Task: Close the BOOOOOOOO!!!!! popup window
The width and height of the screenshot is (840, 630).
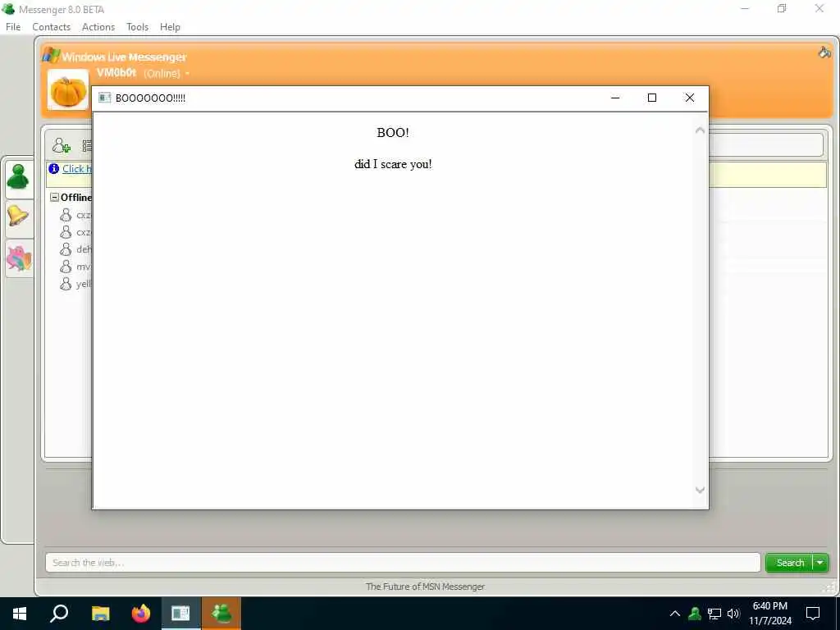Action: click(x=689, y=98)
